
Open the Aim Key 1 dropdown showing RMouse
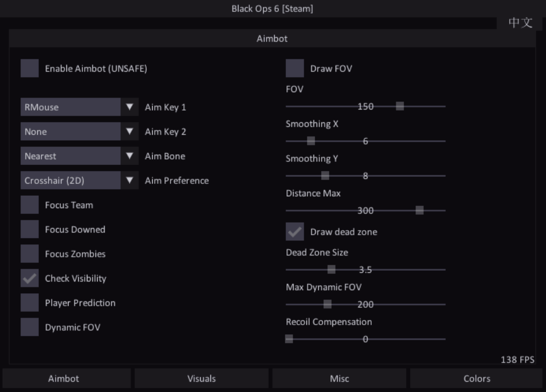click(79, 107)
